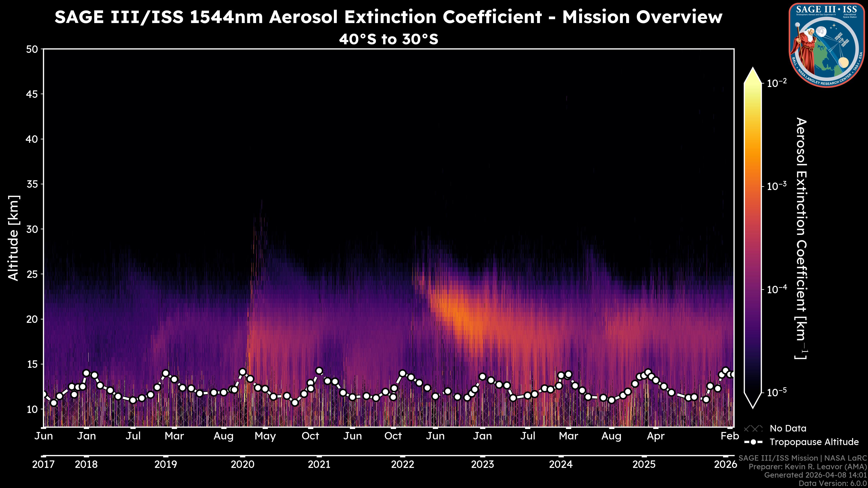Image resolution: width=868 pixels, height=488 pixels.
Task: Click the 2023 year label on timeline
Action: 482,465
